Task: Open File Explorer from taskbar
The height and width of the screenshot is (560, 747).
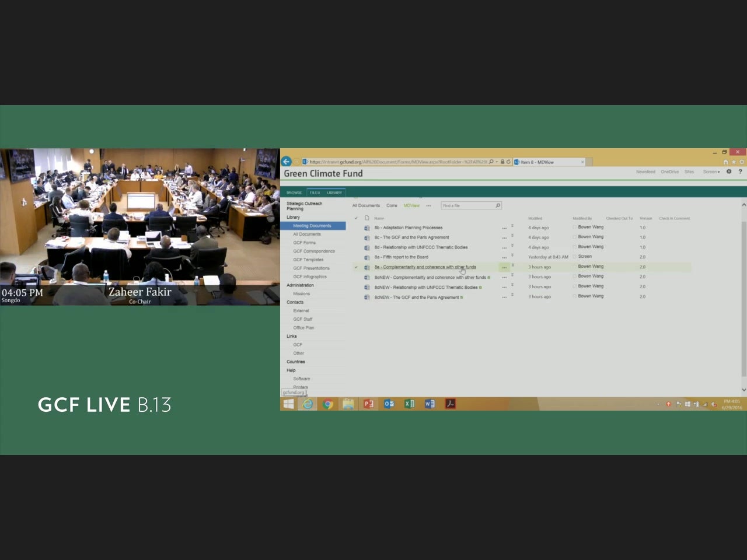Action: pos(348,404)
